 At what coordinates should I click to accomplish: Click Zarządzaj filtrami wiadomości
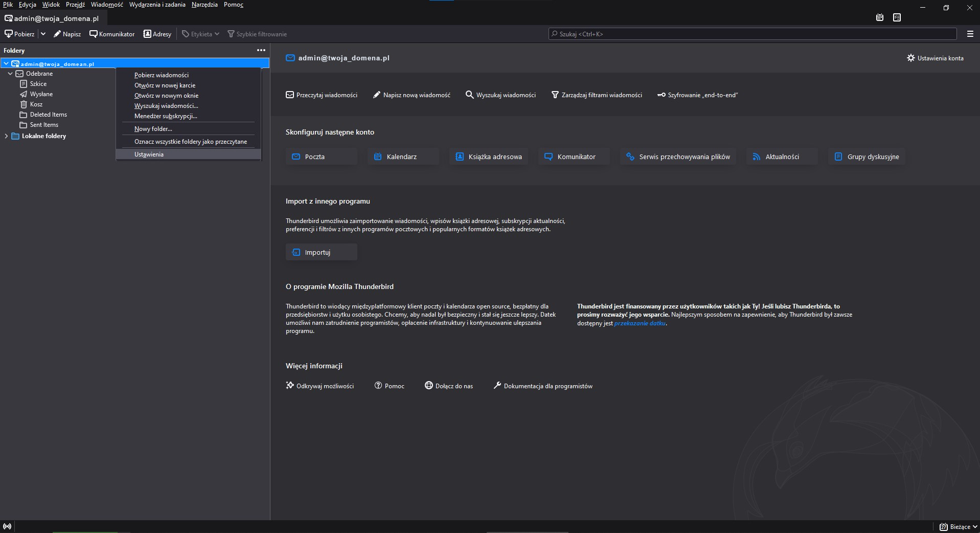[x=597, y=95]
